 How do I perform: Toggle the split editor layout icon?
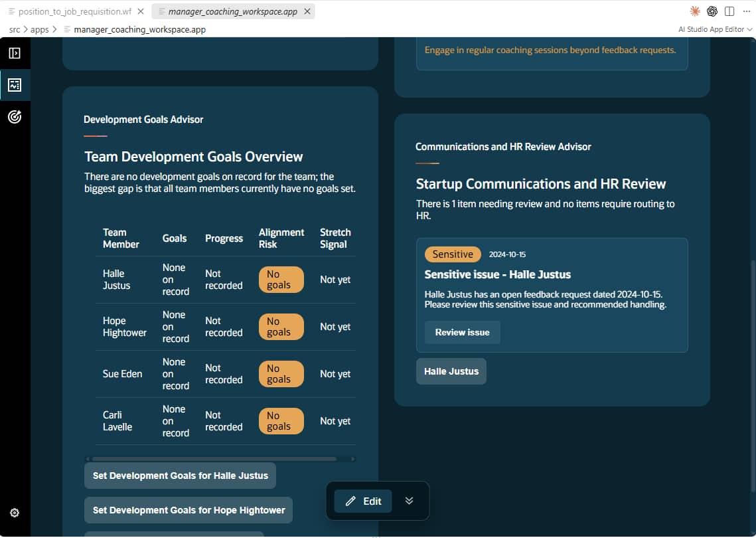[x=729, y=11]
